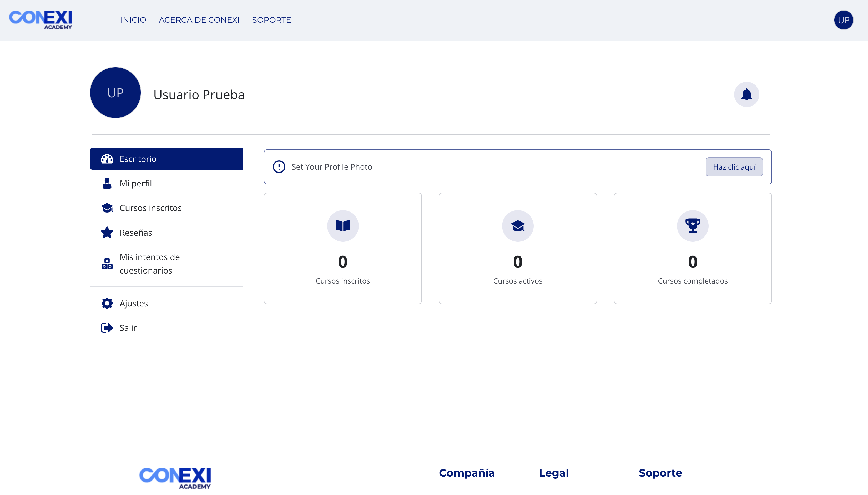Click the Haz clic aquí button
Viewport: 868px width, 495px height.
click(x=734, y=166)
